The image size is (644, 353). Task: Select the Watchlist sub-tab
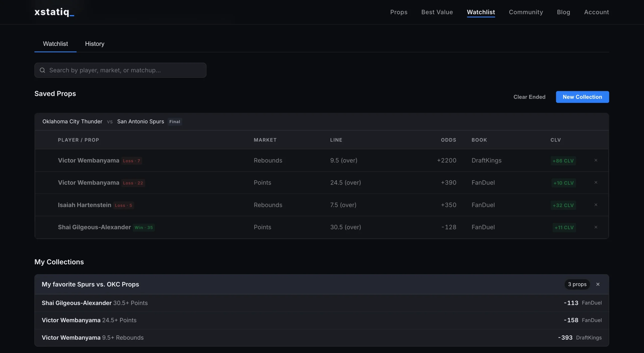pos(55,44)
